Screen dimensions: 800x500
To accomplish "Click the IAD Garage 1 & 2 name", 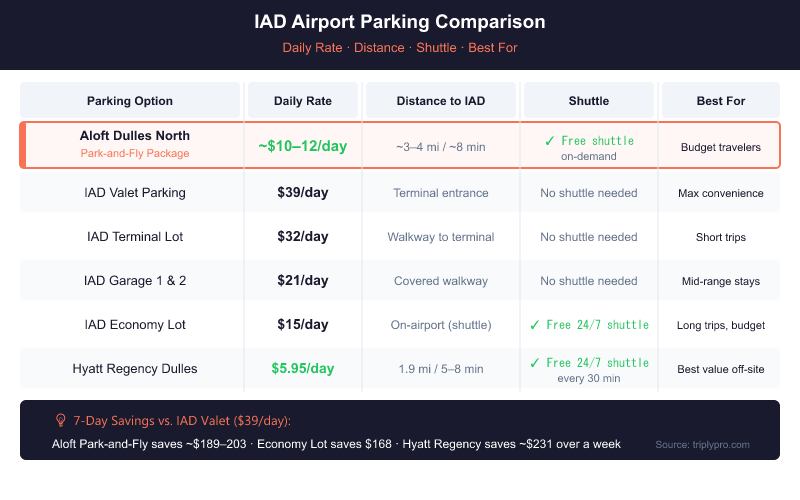I will point(135,281).
